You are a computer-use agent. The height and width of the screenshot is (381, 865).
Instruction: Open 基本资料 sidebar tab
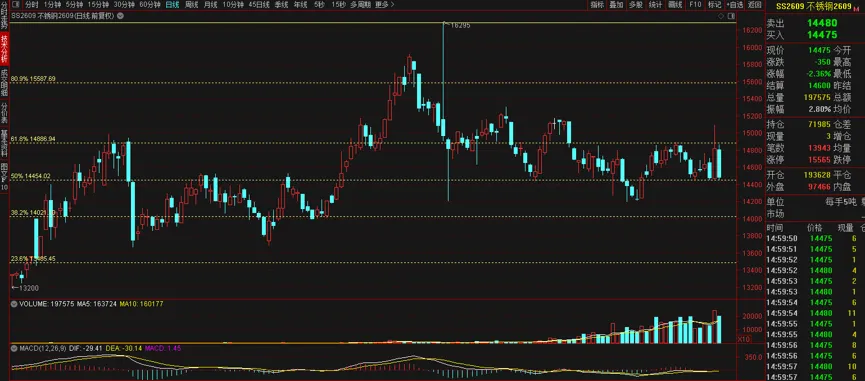(4, 142)
